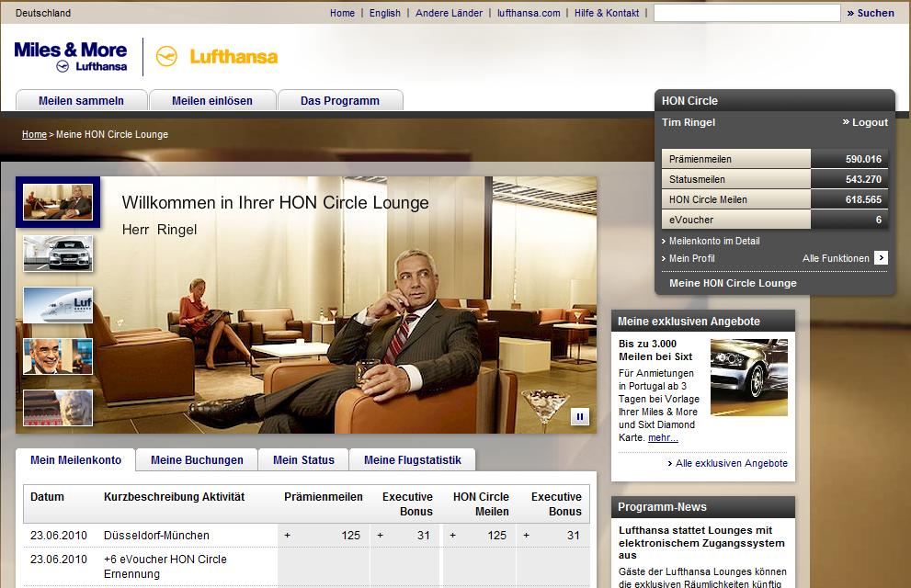Open Meine HON Circle Lounge link
The height and width of the screenshot is (588, 911).
733,283
